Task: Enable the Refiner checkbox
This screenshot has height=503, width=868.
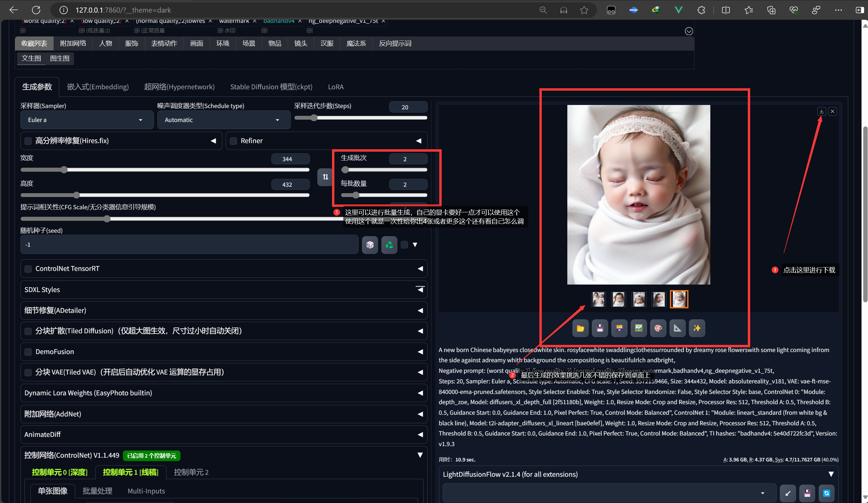Action: tap(233, 141)
